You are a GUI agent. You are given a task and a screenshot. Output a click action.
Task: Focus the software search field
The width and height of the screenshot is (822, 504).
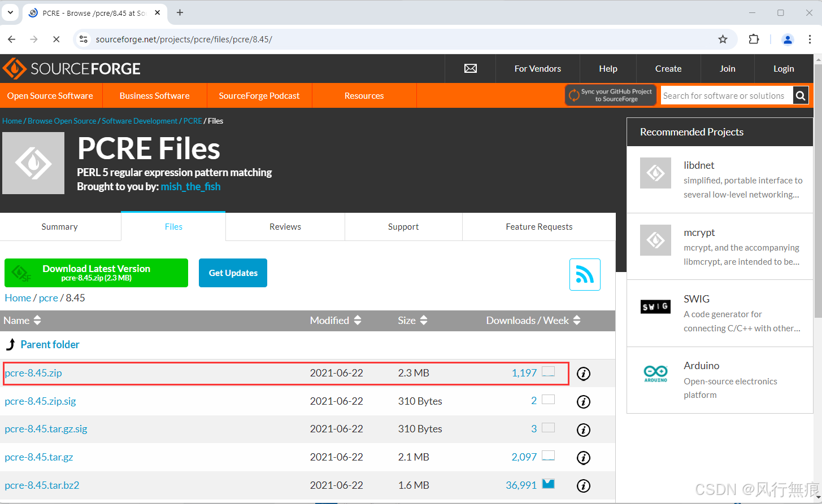(x=727, y=96)
